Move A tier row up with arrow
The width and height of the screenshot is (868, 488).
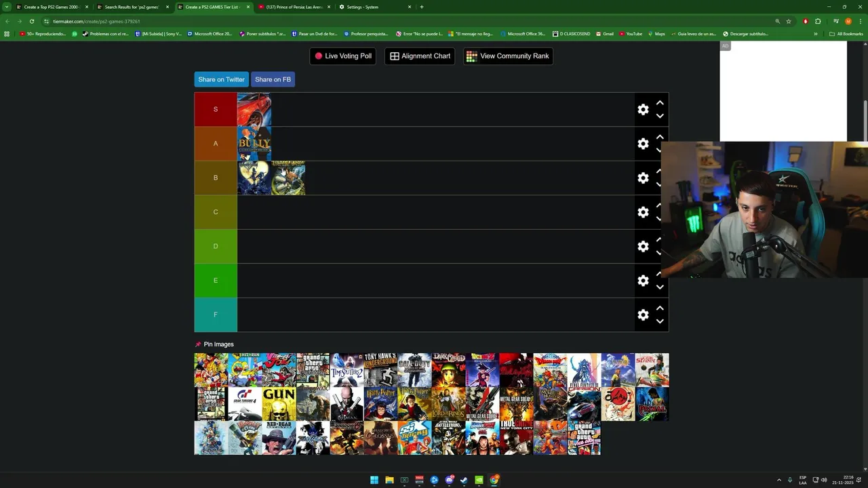click(660, 138)
